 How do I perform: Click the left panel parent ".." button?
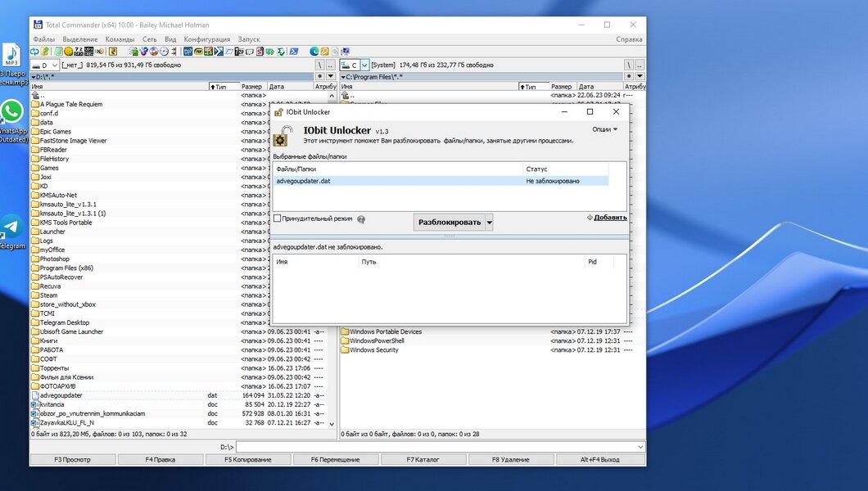331,65
